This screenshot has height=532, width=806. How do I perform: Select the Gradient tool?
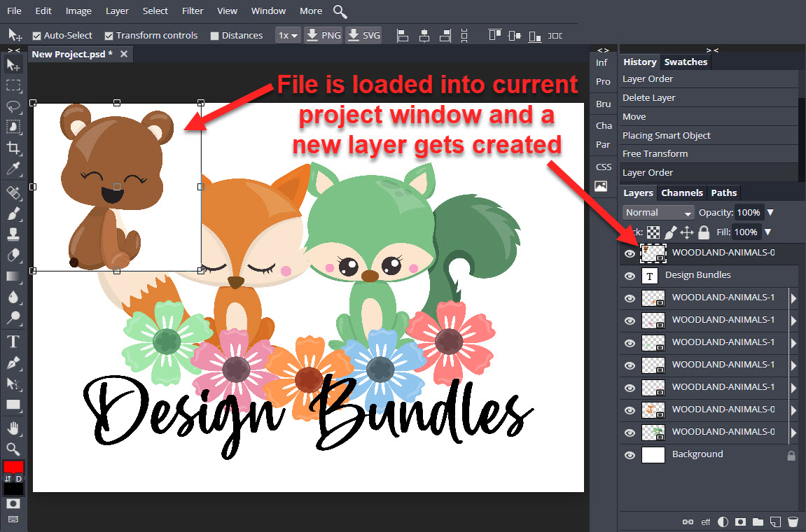(13, 276)
